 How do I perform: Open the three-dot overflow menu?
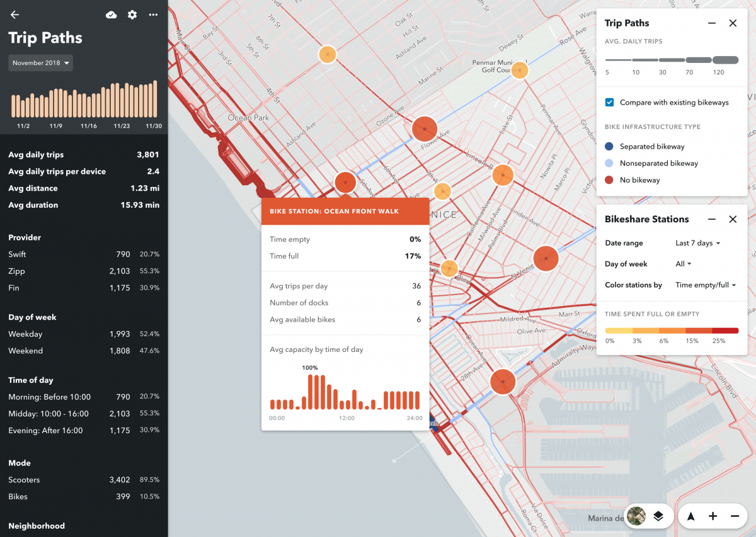(x=152, y=14)
